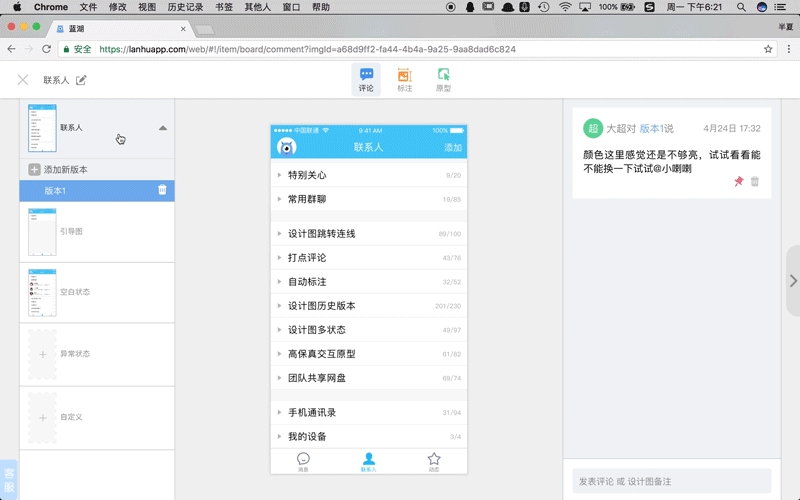Click the mockup profile avatar icon
800x500 pixels.
click(287, 147)
